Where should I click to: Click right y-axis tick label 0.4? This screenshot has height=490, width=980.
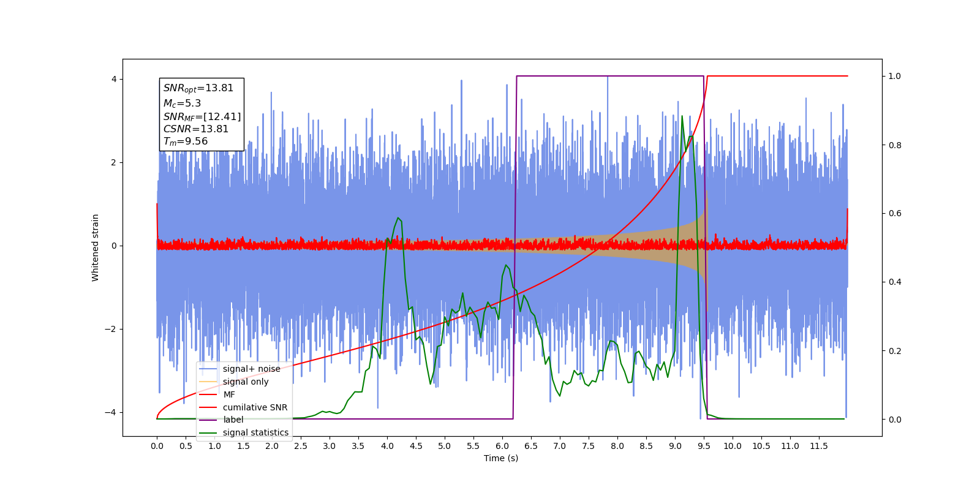pyautogui.click(x=895, y=282)
